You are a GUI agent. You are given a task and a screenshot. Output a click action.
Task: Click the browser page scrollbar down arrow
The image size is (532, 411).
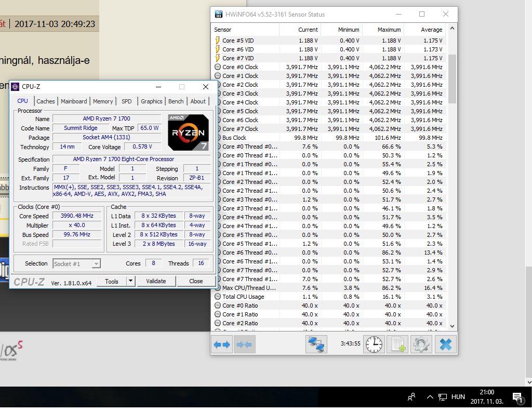[x=529, y=382]
